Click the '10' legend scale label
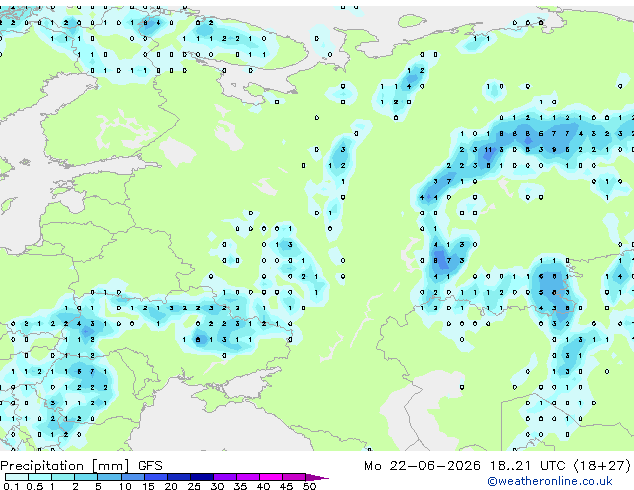 point(125,486)
